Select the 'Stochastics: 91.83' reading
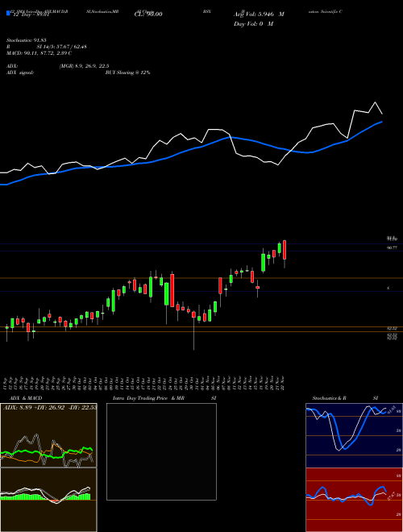This screenshot has height=532, width=403. [x=27, y=40]
